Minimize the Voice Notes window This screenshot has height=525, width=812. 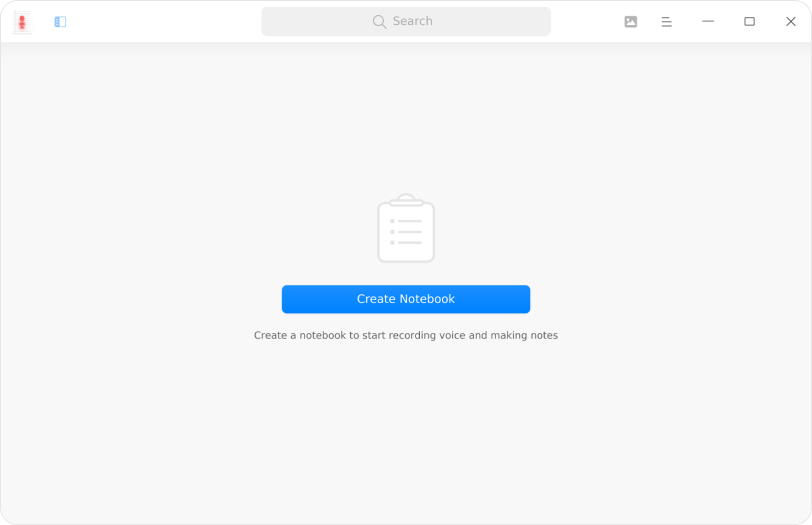click(708, 21)
